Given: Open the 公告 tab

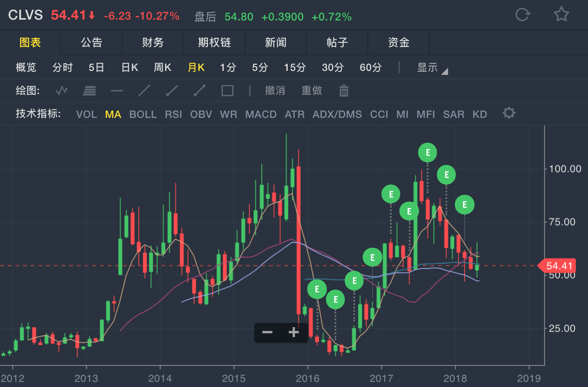Looking at the screenshot, I should click(x=91, y=42).
